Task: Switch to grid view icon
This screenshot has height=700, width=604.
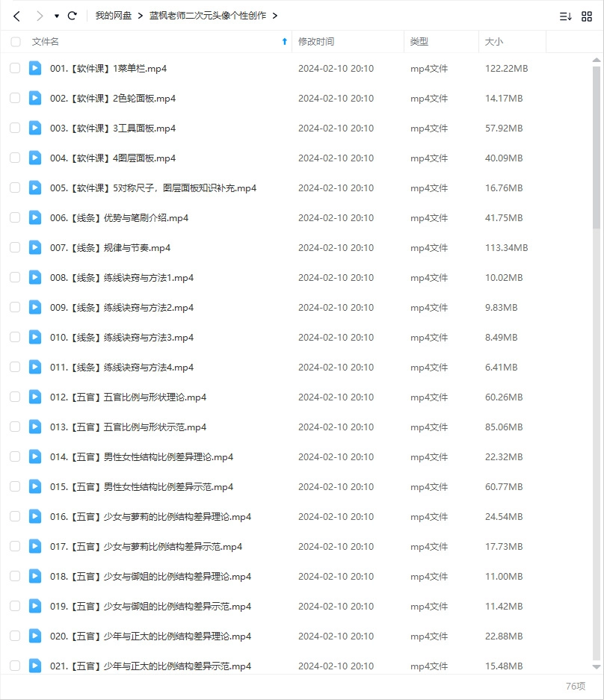Action: (x=587, y=16)
